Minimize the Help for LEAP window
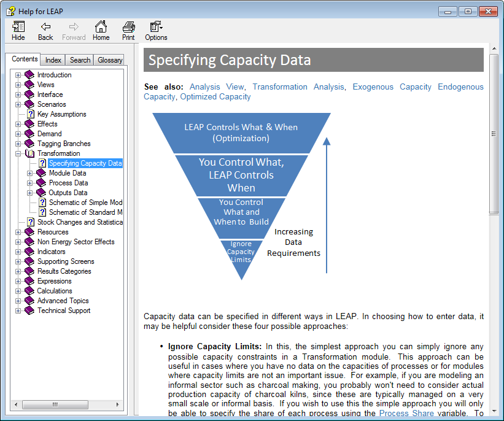The image size is (504, 421). (448, 12)
